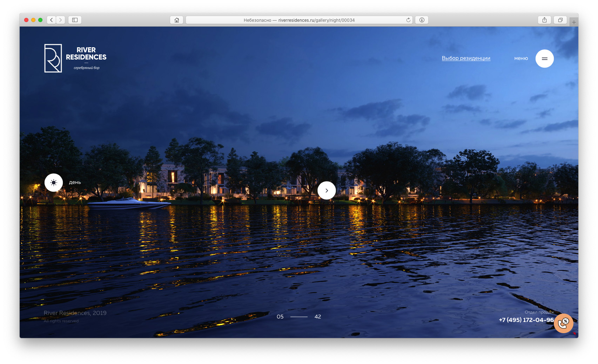Screen dimensions: 598x364
Task: Close the Safari window
Action: 26,20
